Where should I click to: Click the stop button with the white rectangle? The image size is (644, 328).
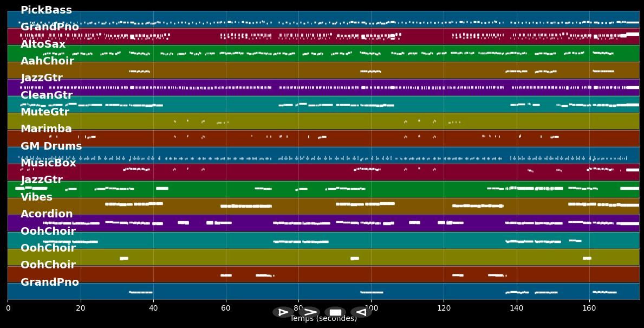[x=335, y=312]
